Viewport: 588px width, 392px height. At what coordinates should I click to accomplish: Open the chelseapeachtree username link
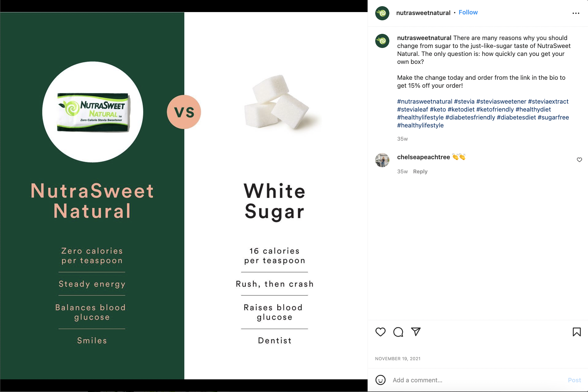423,157
